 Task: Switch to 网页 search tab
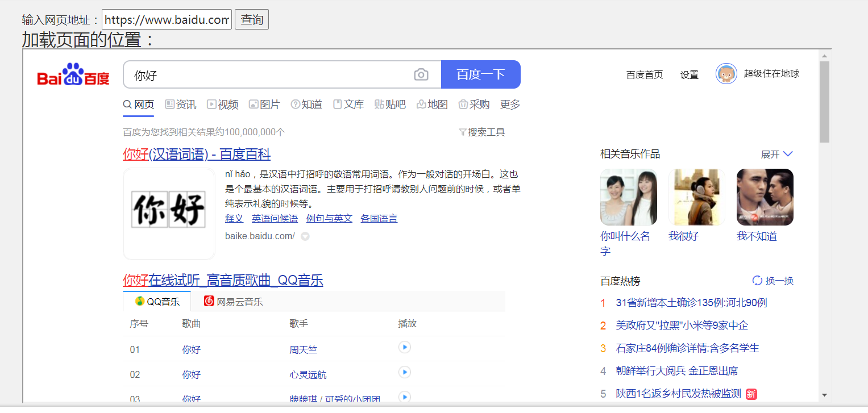click(x=139, y=105)
